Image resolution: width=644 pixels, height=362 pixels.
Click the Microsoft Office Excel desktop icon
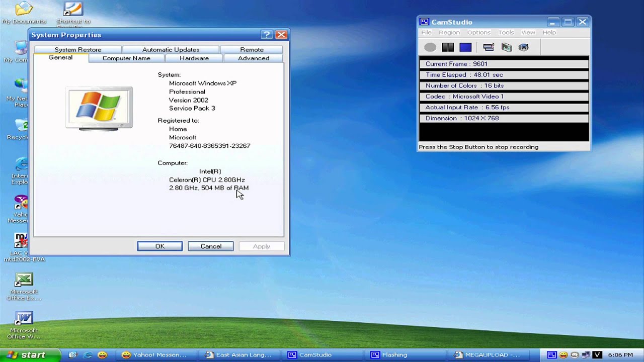point(24,287)
